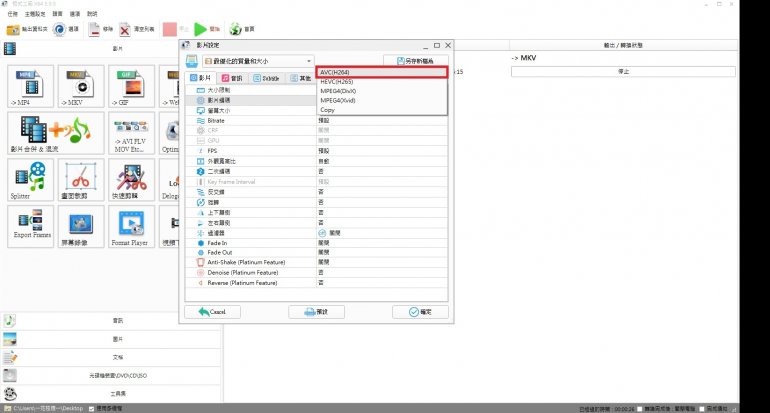The image size is (770, 413).
Task: Select the Fade In setting row
Action: (316, 243)
